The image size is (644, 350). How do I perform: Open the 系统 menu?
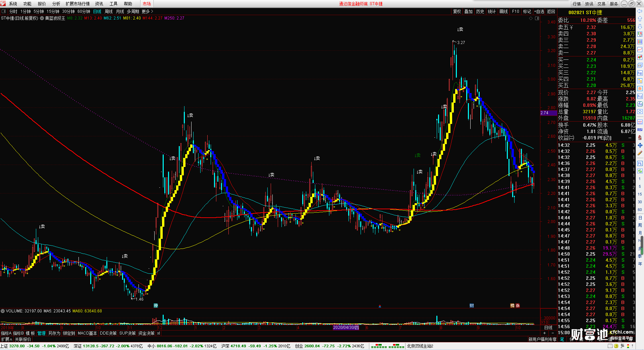pyautogui.click(x=13, y=4)
